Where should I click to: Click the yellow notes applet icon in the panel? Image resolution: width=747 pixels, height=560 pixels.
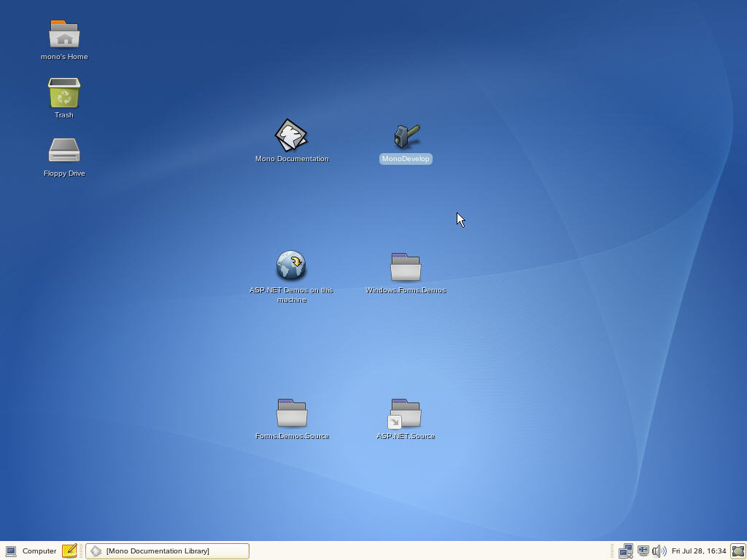pyautogui.click(x=69, y=551)
